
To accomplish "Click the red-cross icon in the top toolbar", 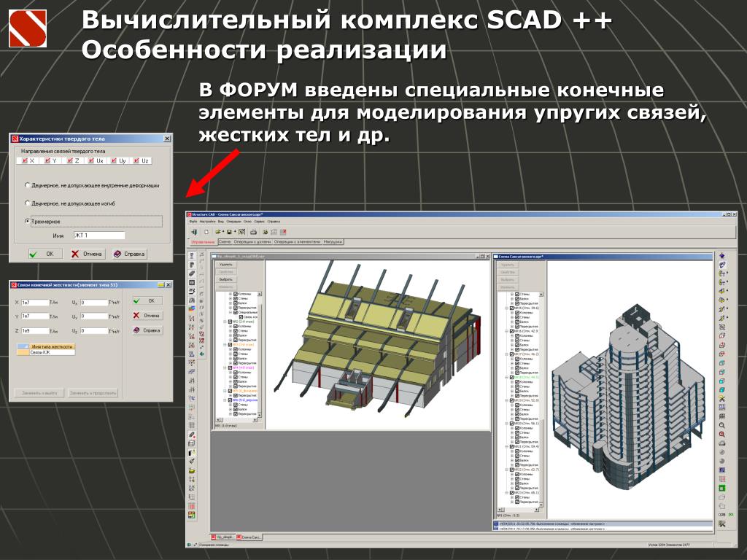I will (x=284, y=232).
